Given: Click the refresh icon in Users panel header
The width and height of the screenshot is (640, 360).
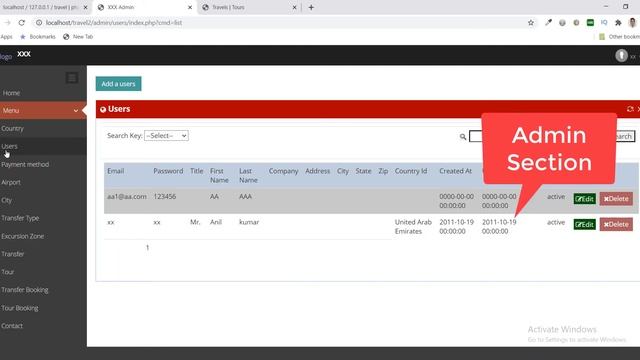Looking at the screenshot, I should coord(630,109).
